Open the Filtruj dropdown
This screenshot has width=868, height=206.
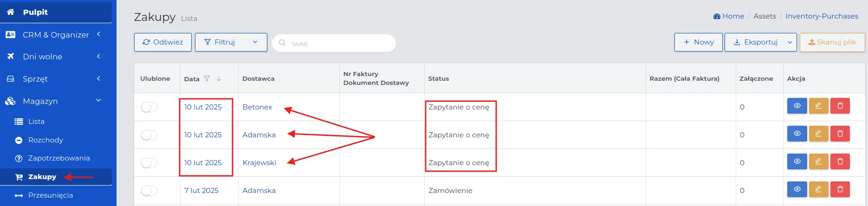coord(231,42)
